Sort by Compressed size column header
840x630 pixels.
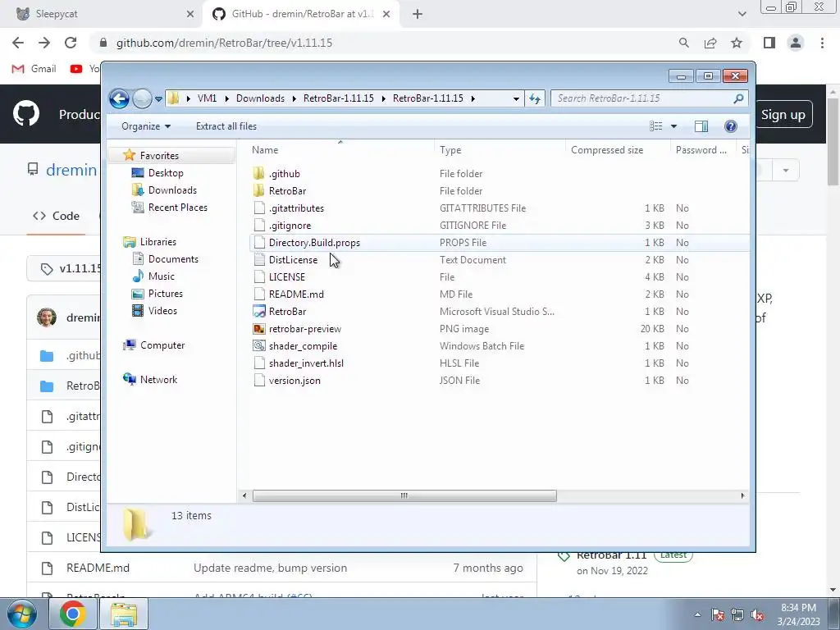(606, 150)
